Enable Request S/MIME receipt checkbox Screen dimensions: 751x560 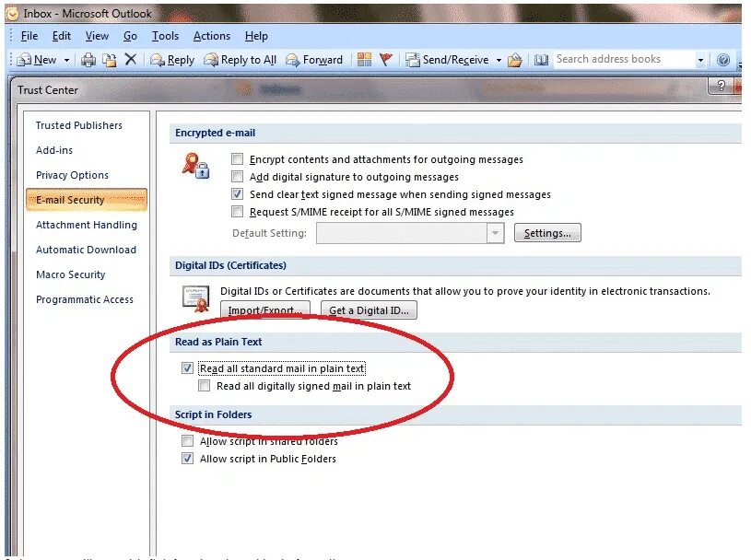coord(237,211)
